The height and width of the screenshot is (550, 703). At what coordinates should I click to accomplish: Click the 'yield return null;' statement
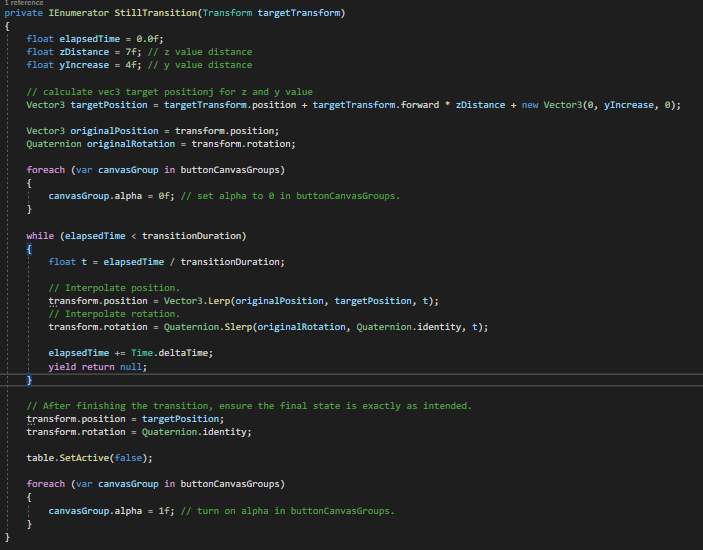[98, 367]
